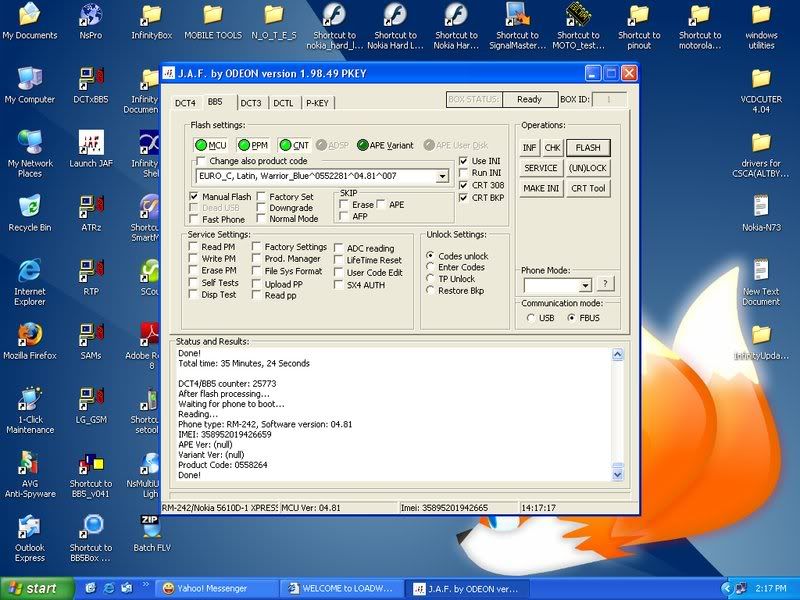Click the SERVICE button

[x=541, y=168]
